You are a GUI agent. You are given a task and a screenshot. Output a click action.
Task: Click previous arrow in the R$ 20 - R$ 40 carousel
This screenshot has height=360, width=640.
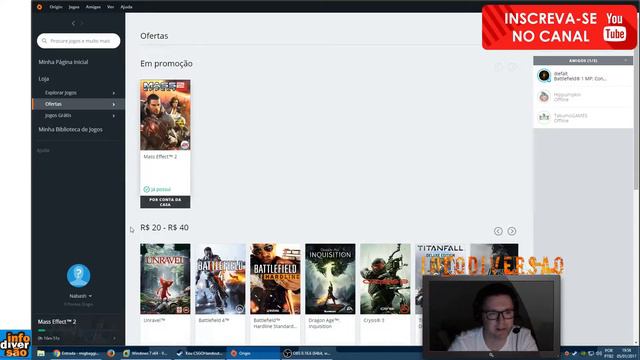point(498,231)
